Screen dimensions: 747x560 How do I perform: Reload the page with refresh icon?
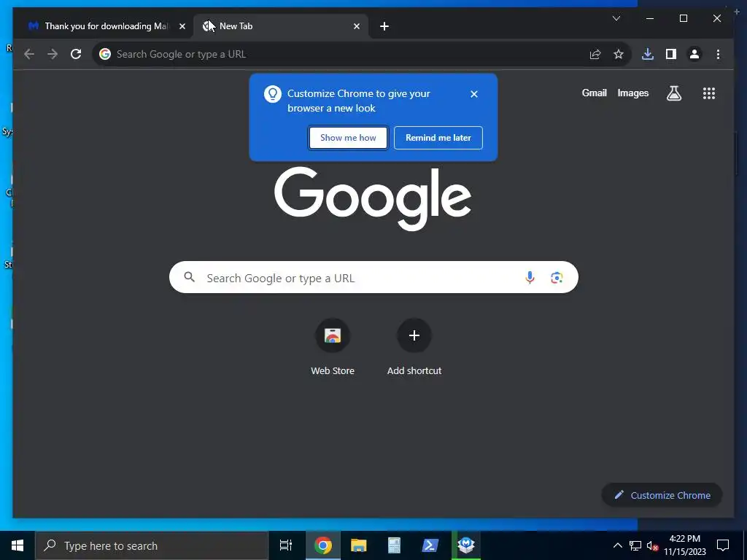click(x=76, y=54)
